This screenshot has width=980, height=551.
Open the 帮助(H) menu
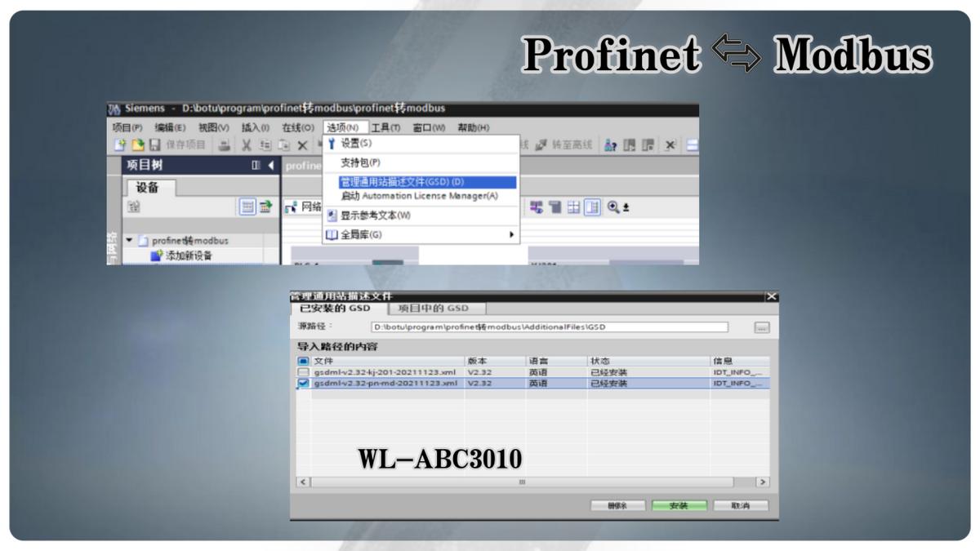473,127
